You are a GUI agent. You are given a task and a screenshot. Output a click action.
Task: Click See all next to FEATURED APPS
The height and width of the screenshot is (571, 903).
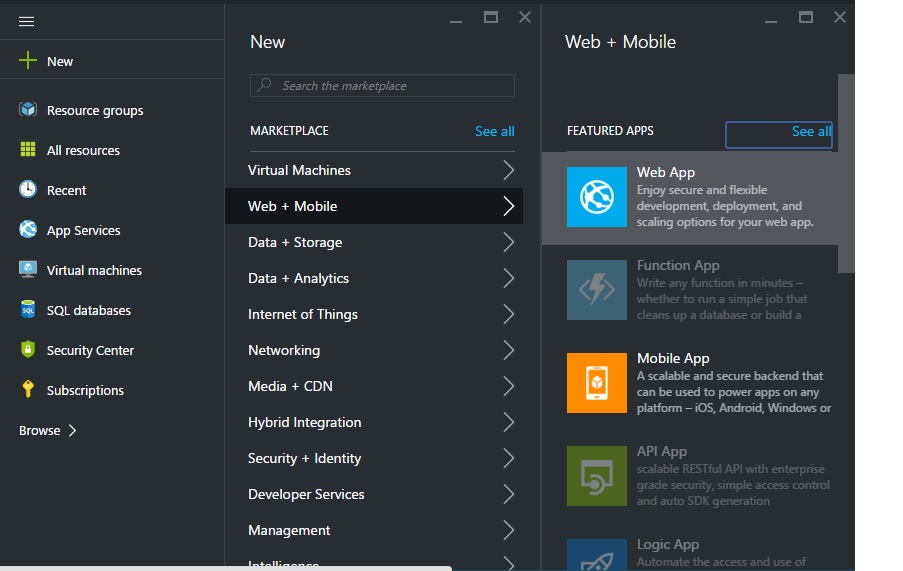pos(811,131)
